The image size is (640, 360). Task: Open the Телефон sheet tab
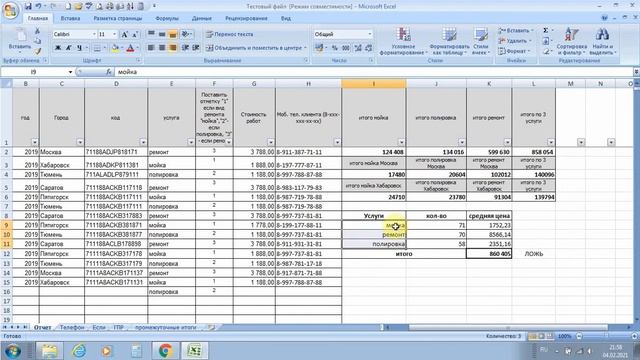click(71, 327)
